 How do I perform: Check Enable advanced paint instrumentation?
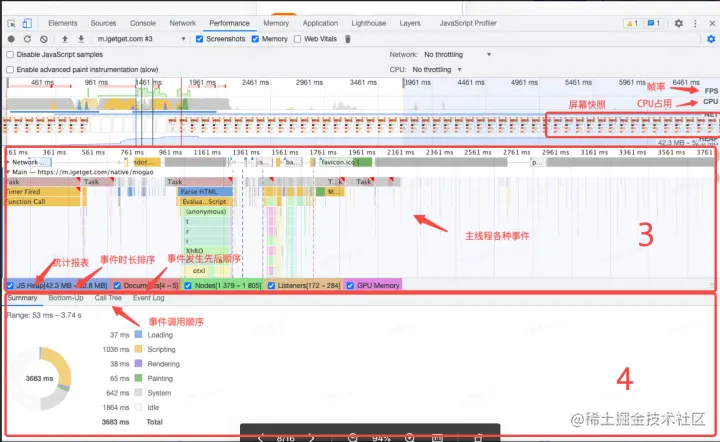(x=10, y=70)
